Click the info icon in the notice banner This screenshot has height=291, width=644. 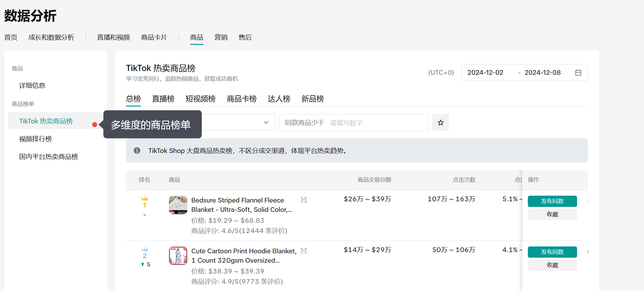tap(137, 151)
